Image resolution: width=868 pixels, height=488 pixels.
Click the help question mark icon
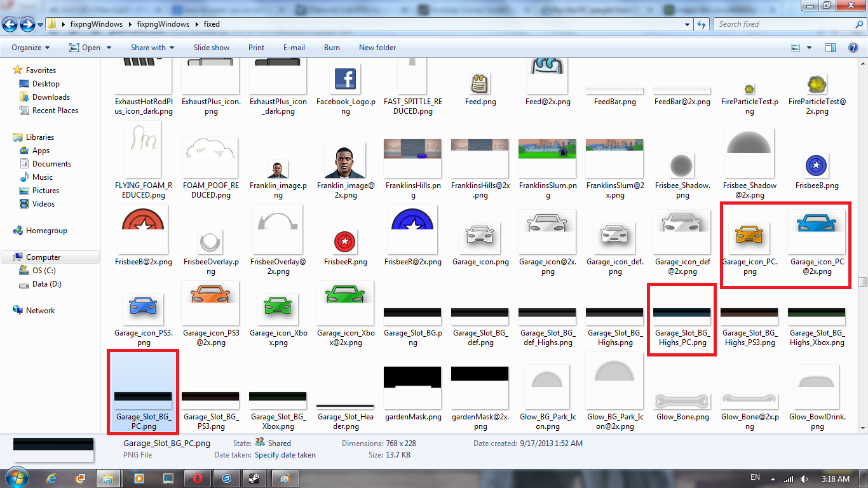pyautogui.click(x=853, y=48)
